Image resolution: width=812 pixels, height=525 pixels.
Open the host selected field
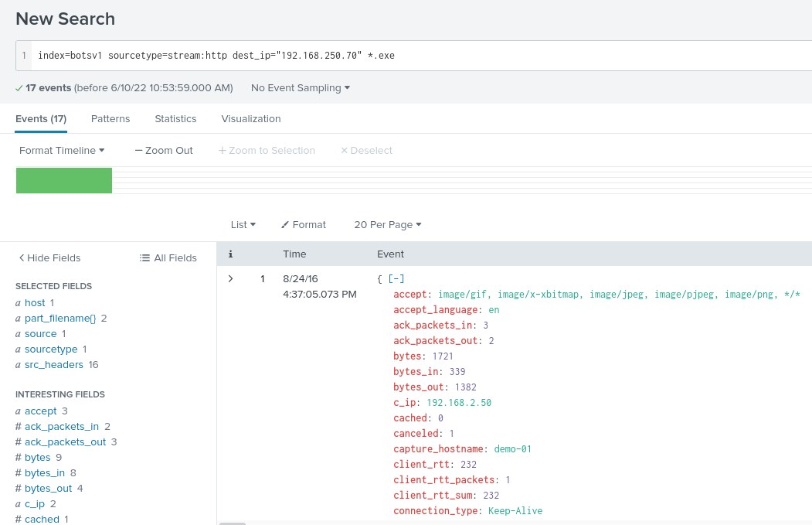[35, 302]
